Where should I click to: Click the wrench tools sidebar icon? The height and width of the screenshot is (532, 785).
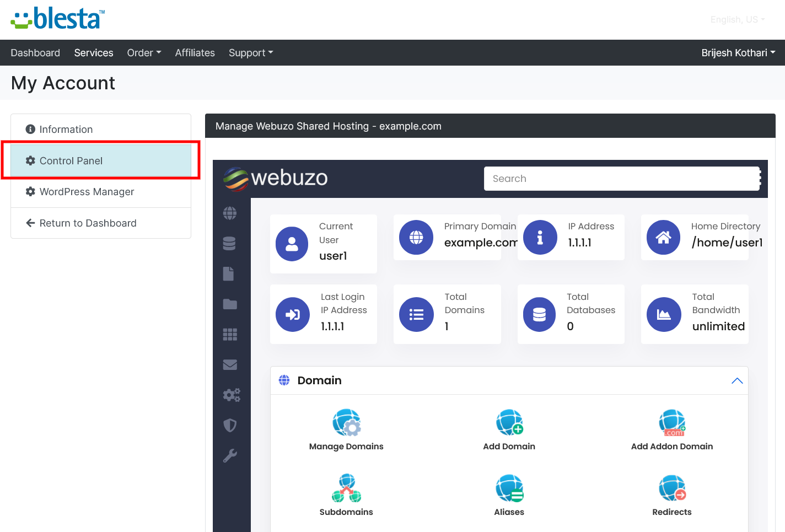point(230,455)
